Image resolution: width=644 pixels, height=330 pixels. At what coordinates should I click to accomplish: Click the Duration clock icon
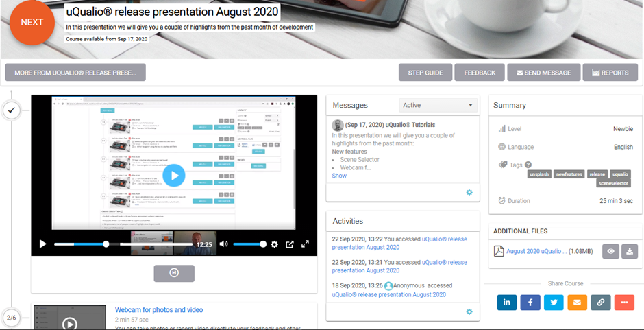(x=501, y=201)
